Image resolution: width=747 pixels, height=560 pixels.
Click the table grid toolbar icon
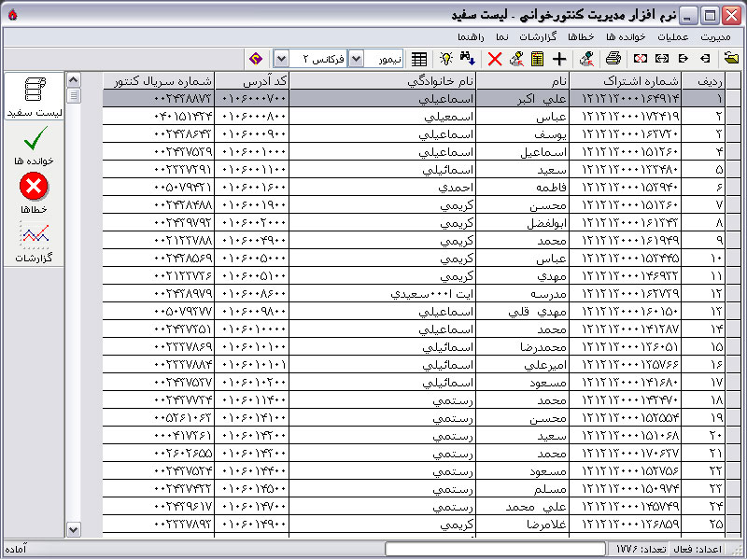pos(419,59)
